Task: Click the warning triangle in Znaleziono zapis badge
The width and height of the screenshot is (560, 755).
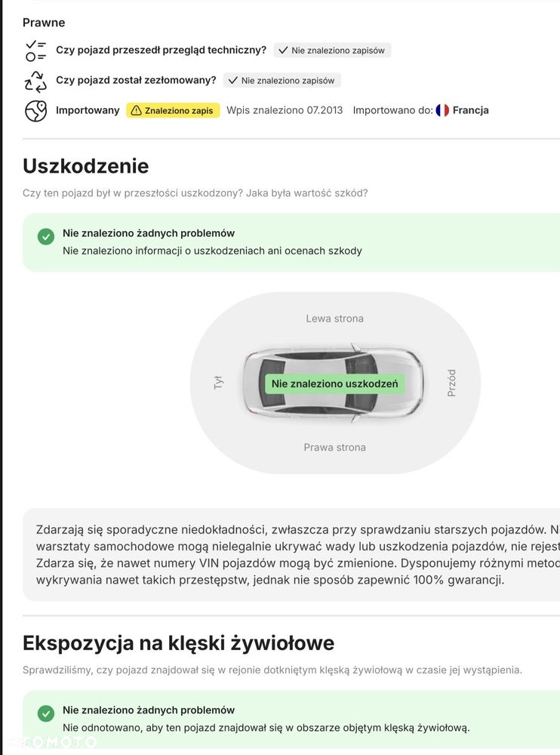Action: (137, 111)
